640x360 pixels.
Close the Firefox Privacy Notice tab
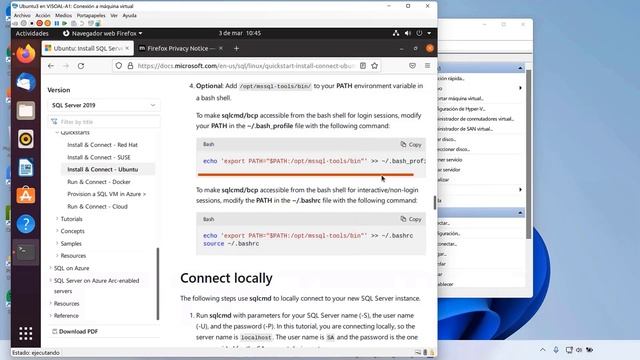(221, 48)
